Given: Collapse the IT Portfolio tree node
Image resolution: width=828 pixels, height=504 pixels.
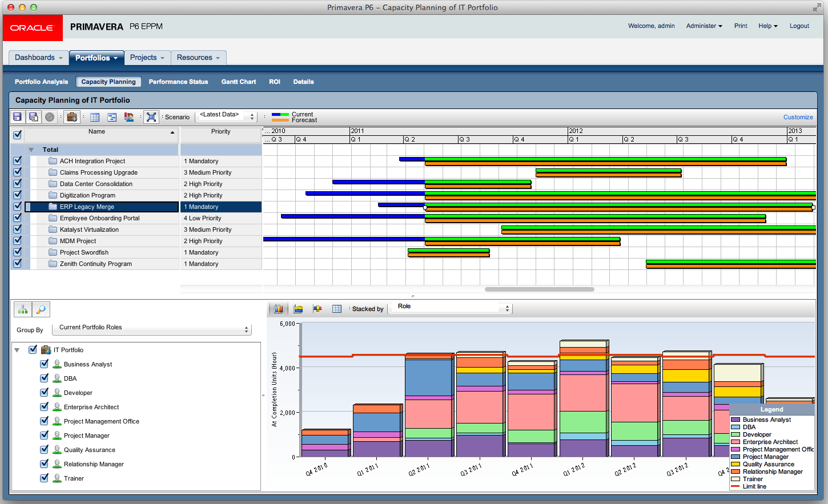Looking at the screenshot, I should [x=17, y=350].
